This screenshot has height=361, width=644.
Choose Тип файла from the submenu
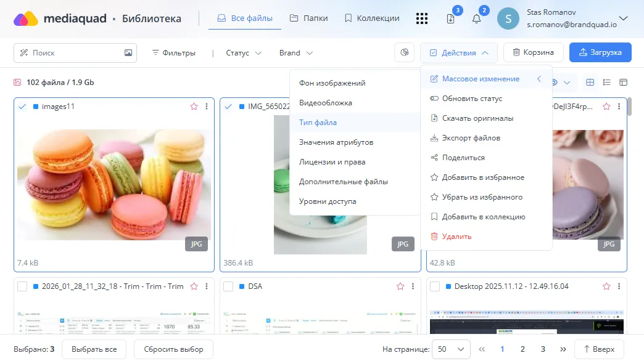pos(318,123)
